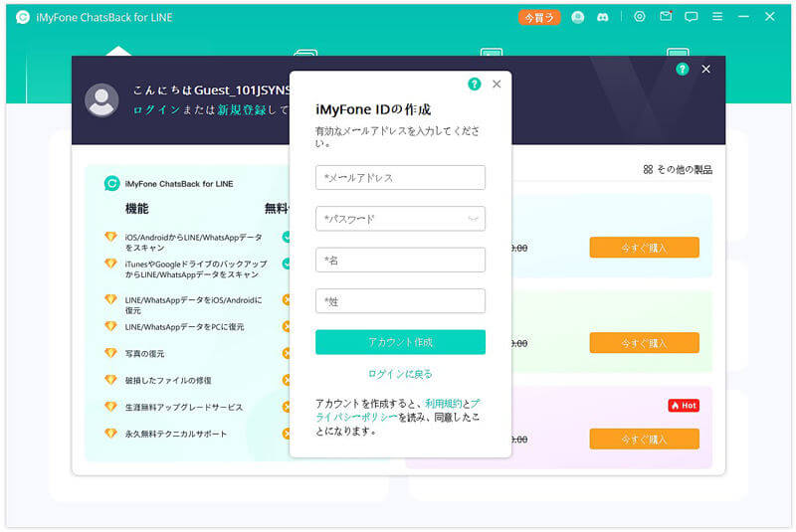This screenshot has height=532, width=796.
Task: Click diamond icon beside 生涯無料アップグレードサービス
Action: (x=110, y=407)
